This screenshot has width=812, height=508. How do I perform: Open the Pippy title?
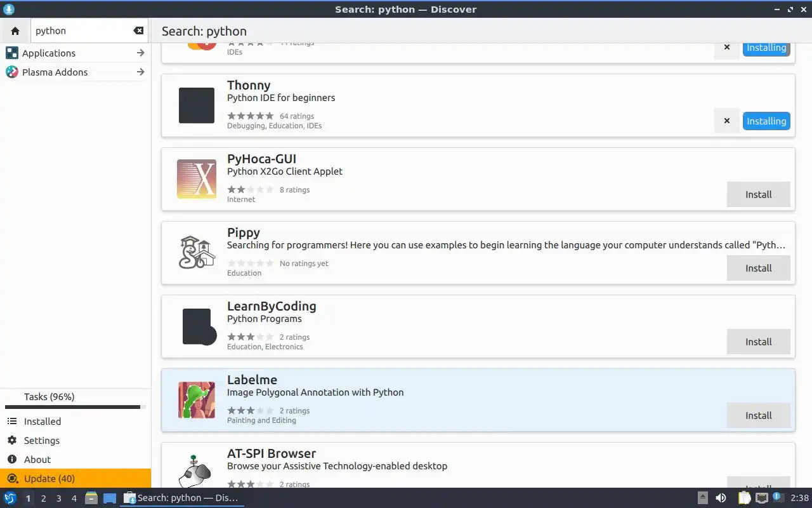click(244, 232)
